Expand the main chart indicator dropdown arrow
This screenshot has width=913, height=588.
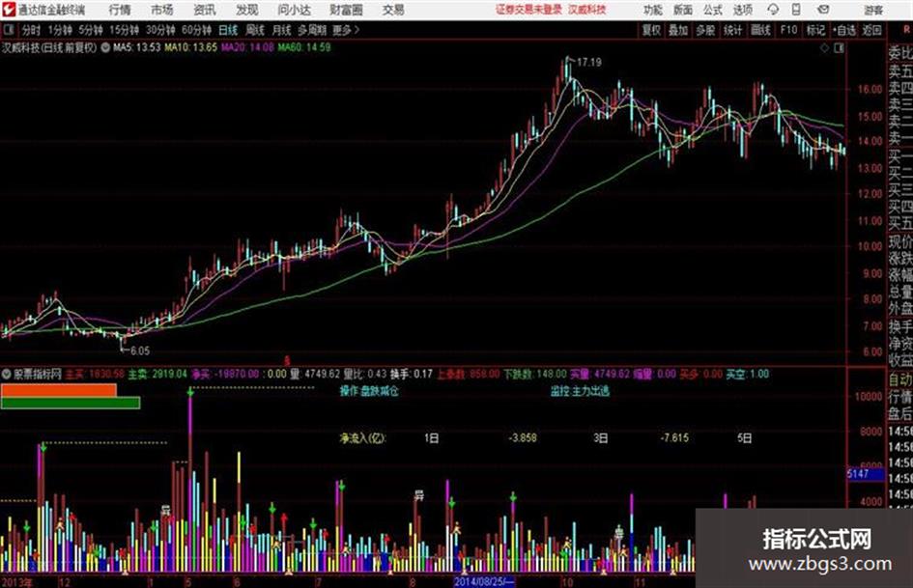pos(105,47)
